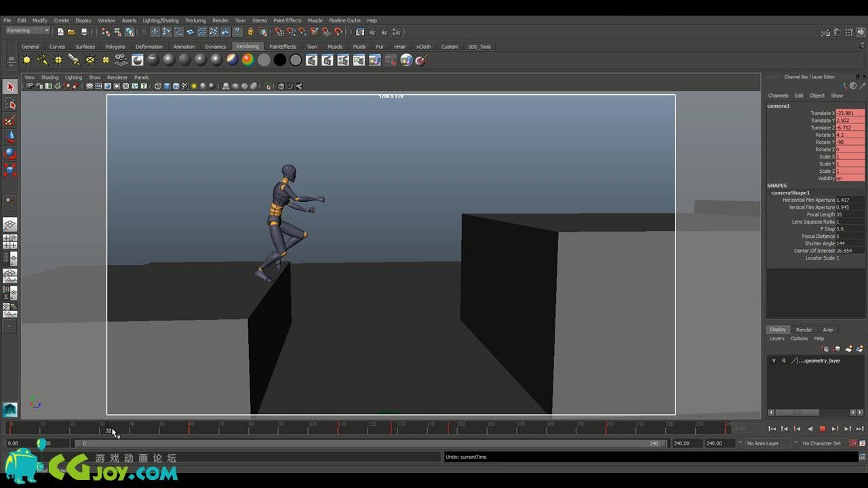Expand the collapsed status line section arrow
The height and width of the screenshot is (488, 868).
point(144,31)
